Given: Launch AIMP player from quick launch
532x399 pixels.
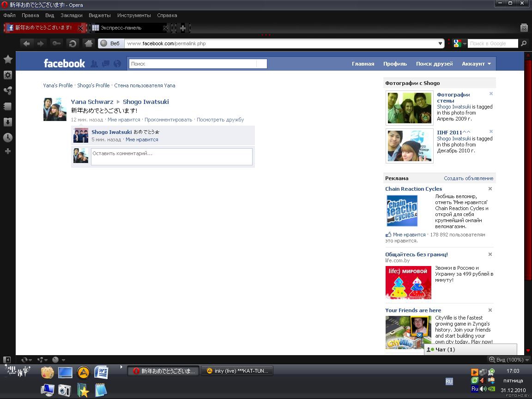Looking at the screenshot, I should [x=83, y=373].
